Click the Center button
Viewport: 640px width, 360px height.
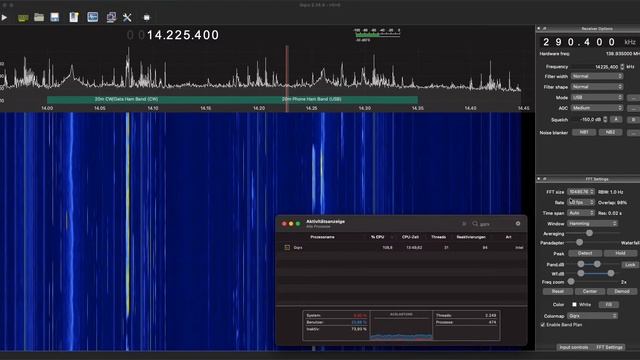[x=589, y=291]
